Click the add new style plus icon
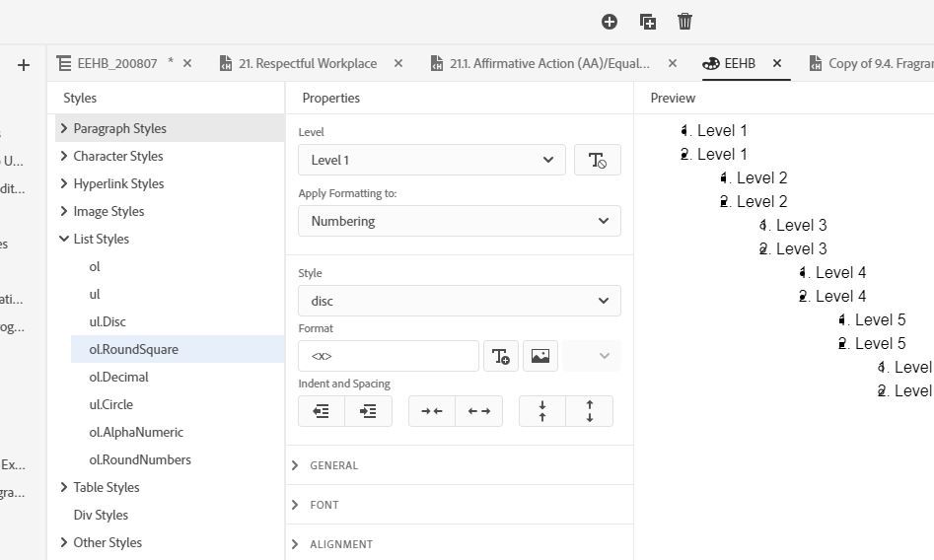This screenshot has width=934, height=560. [x=610, y=22]
